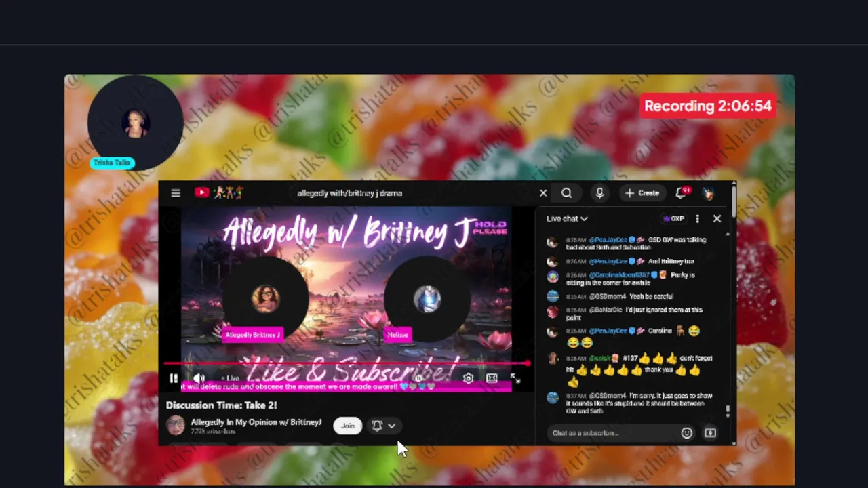
Task: Click the Join membership button
Action: click(x=348, y=426)
